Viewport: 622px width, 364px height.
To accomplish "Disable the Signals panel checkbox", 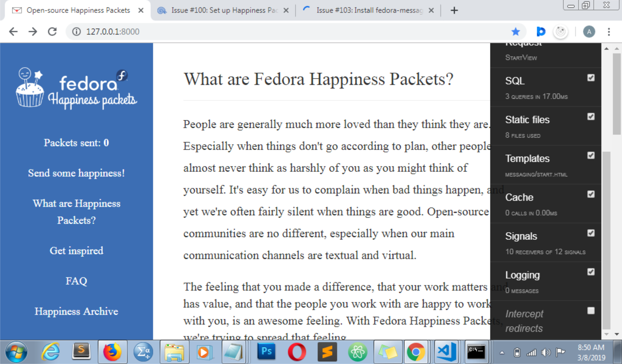I will coord(591,233).
